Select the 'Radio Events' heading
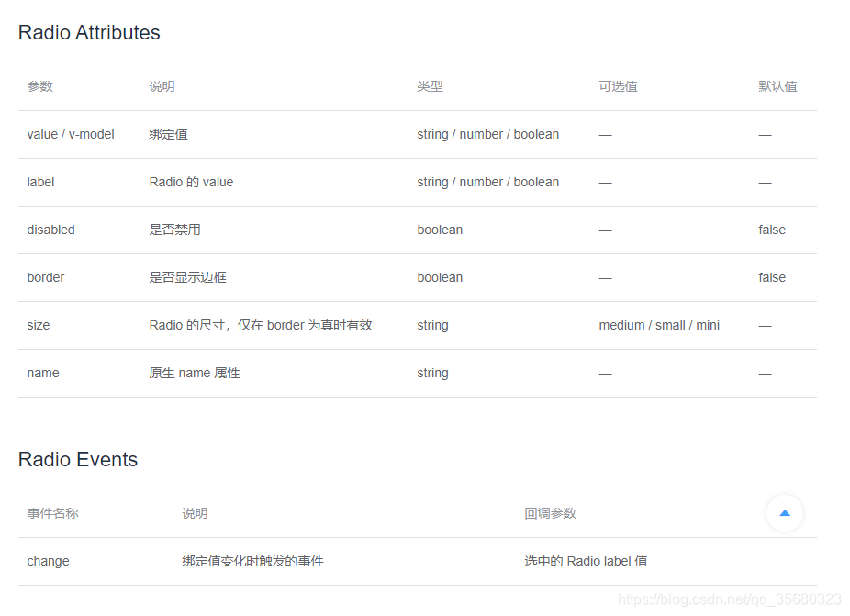Image resolution: width=850 pixels, height=616 pixels. pyautogui.click(x=78, y=459)
